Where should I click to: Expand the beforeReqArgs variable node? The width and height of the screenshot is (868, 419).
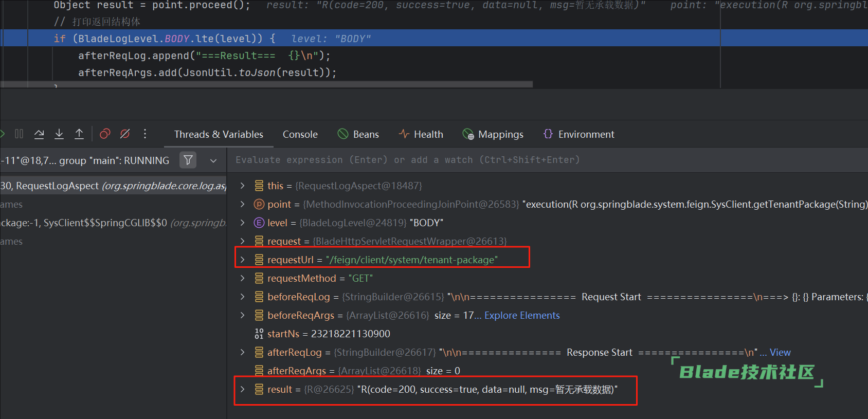tap(243, 315)
